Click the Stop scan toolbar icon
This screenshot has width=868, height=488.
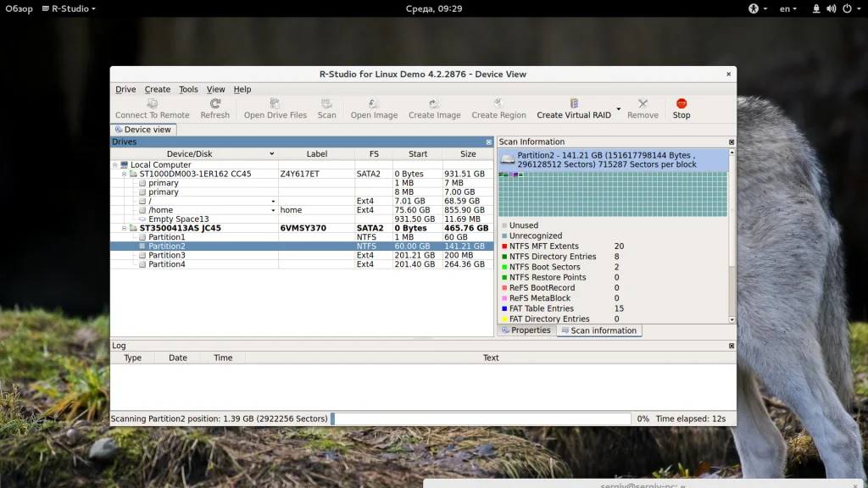coord(682,104)
